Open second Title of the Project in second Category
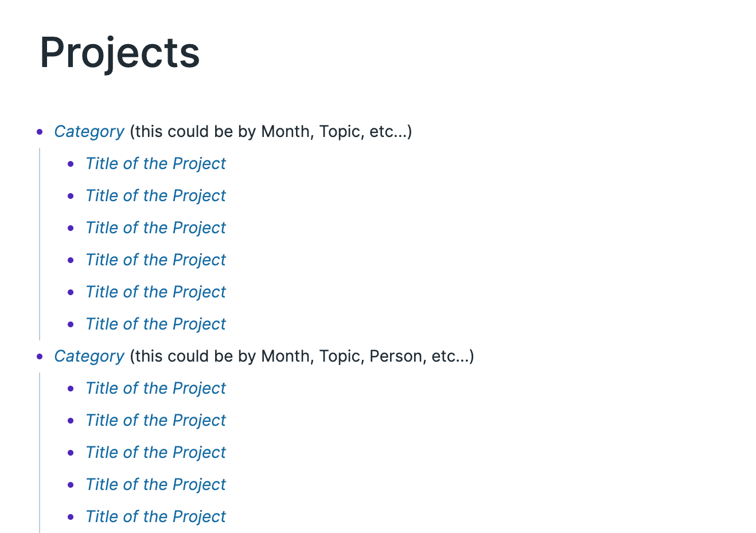The width and height of the screenshot is (756, 533). 155,421
